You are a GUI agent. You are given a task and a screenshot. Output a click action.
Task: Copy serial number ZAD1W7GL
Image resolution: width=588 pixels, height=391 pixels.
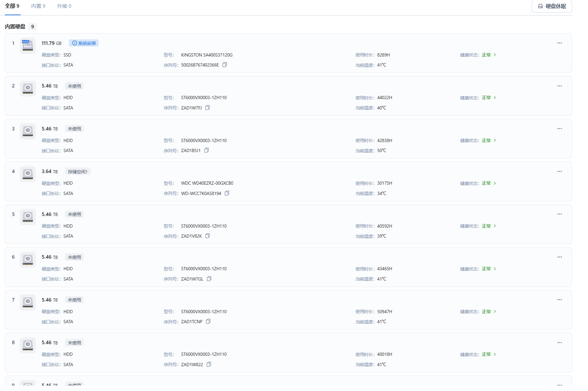click(209, 279)
